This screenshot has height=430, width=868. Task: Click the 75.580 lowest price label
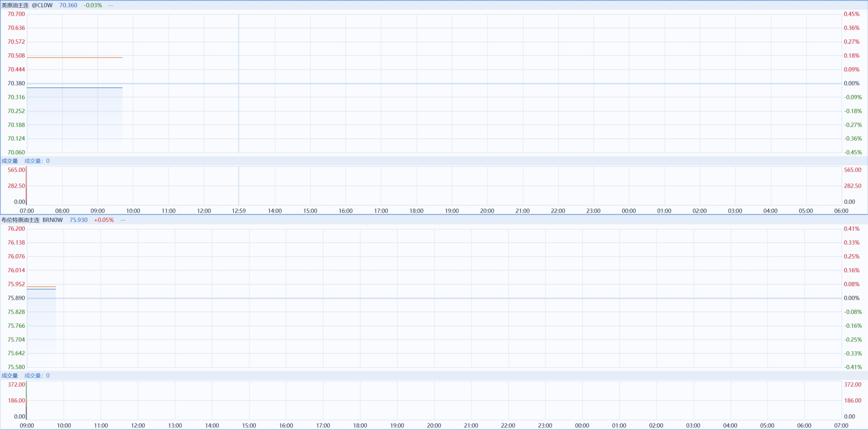pos(16,367)
